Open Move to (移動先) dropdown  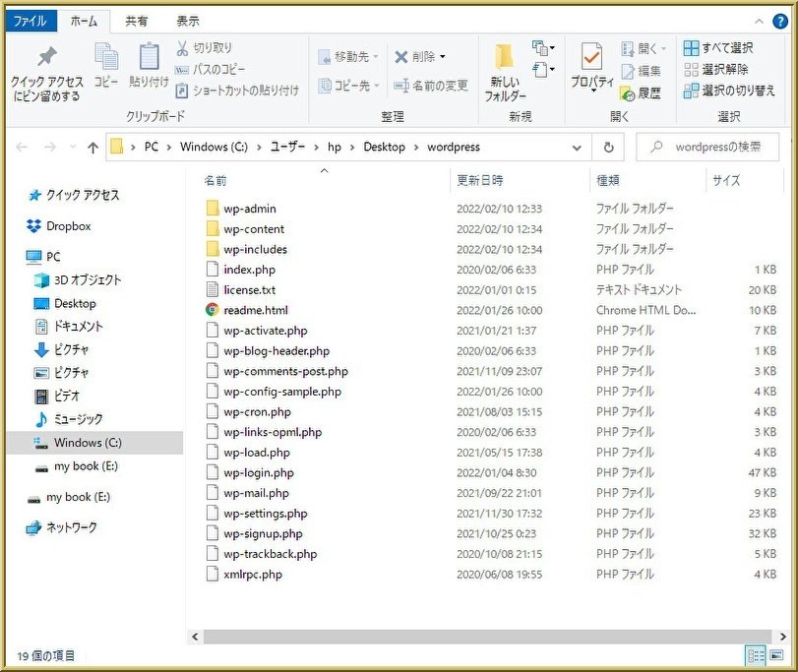[x=348, y=56]
